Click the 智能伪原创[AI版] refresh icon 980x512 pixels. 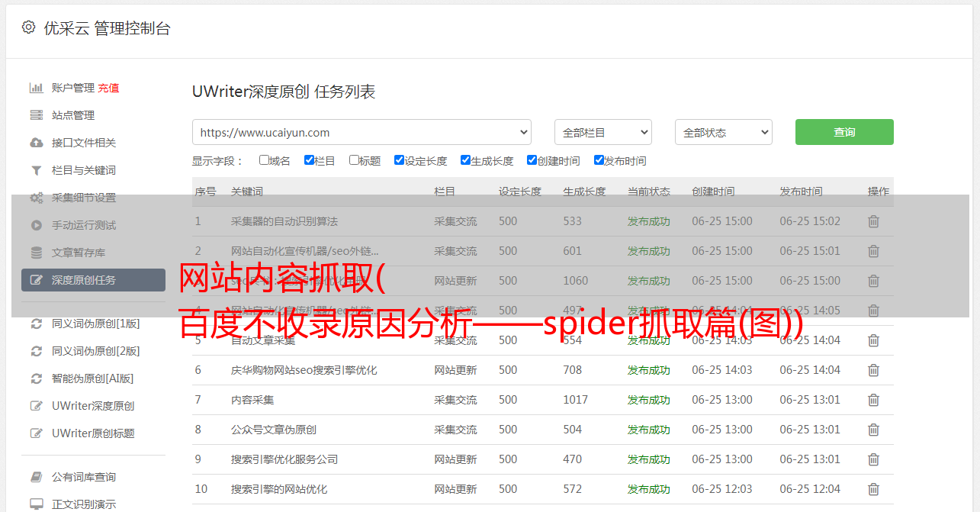[x=36, y=378]
